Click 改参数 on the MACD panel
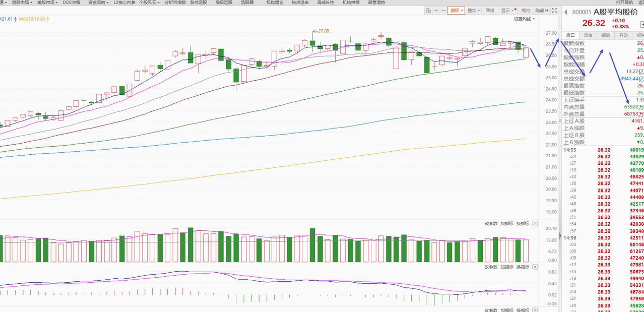This screenshot has height=312, width=644. tap(491, 267)
